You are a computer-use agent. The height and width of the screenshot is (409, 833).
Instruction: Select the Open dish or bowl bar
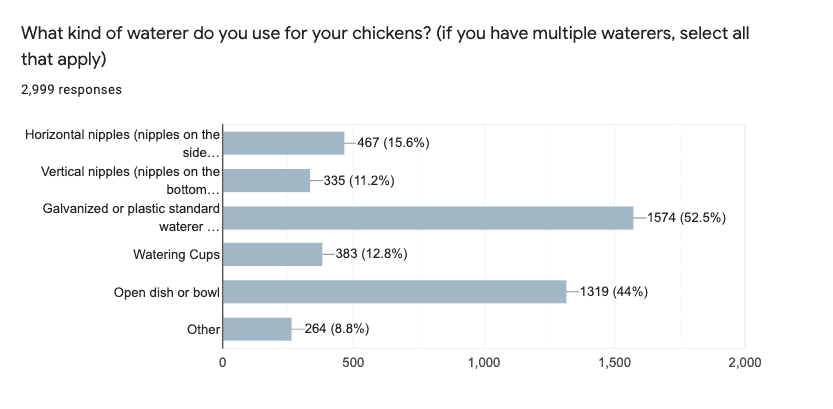point(395,292)
